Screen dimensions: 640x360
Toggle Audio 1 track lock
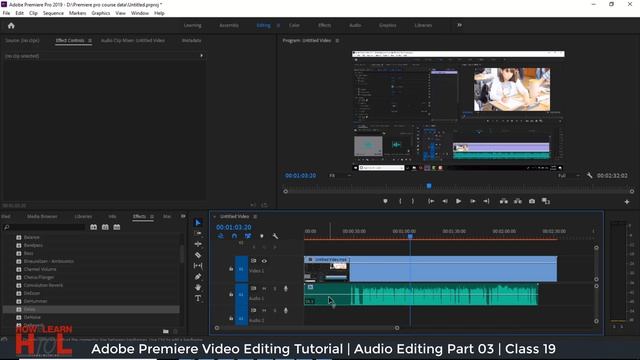pos(231,294)
